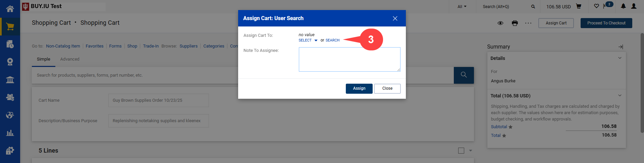Toggle the select all lines checkbox
644x163 pixels.
tap(461, 151)
